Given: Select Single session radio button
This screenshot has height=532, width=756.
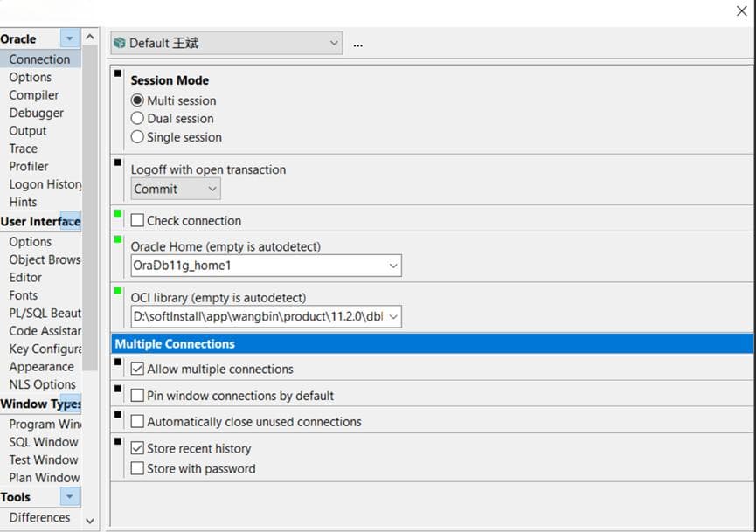Looking at the screenshot, I should (x=137, y=137).
